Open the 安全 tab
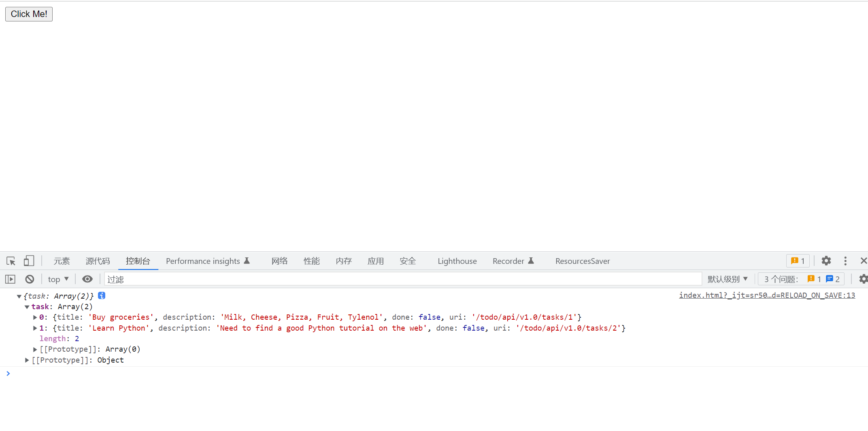 (x=408, y=261)
